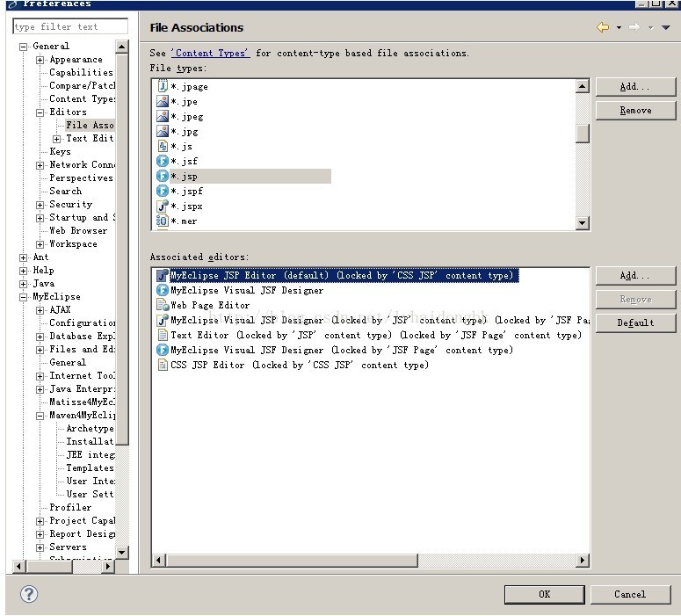The height and width of the screenshot is (616, 681).
Task: Click the unlocked MyEclipse Visual JSF Designer icon
Action: point(163,290)
